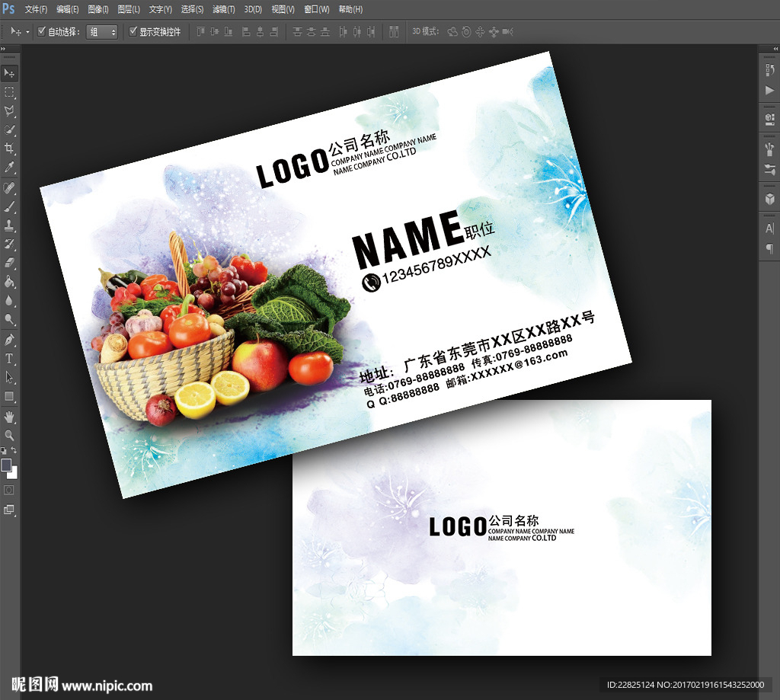Open the 组 auto-select dropdown
780x700 pixels.
[102, 32]
